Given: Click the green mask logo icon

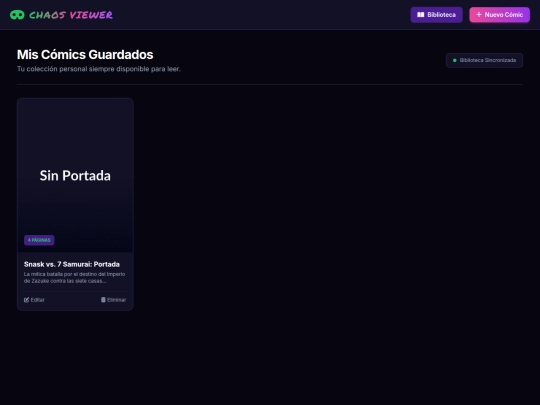Looking at the screenshot, I should [x=17, y=15].
